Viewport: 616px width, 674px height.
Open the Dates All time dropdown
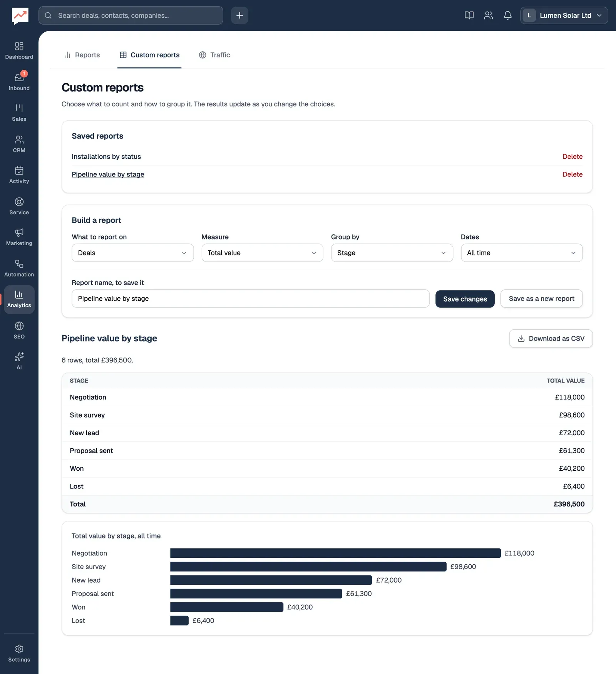pyautogui.click(x=522, y=253)
